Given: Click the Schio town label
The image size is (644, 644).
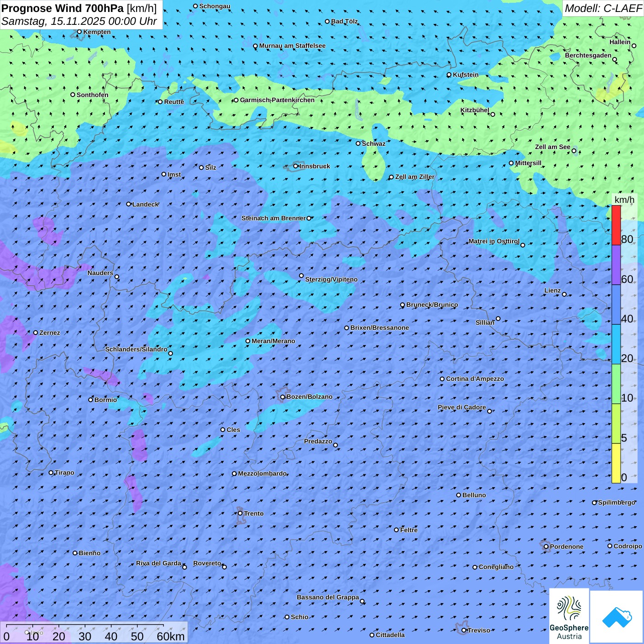Looking at the screenshot, I should 299,617.
